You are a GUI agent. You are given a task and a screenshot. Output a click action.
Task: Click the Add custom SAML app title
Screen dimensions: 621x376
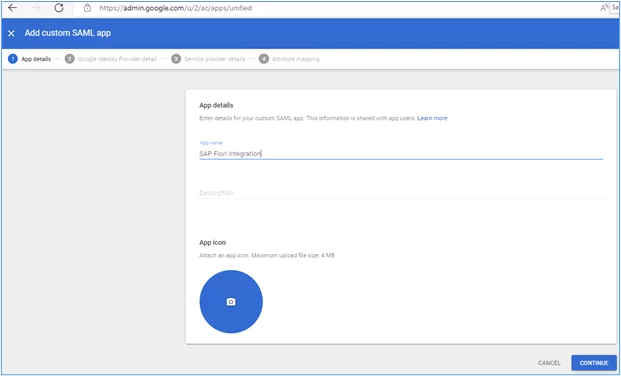[x=68, y=33]
